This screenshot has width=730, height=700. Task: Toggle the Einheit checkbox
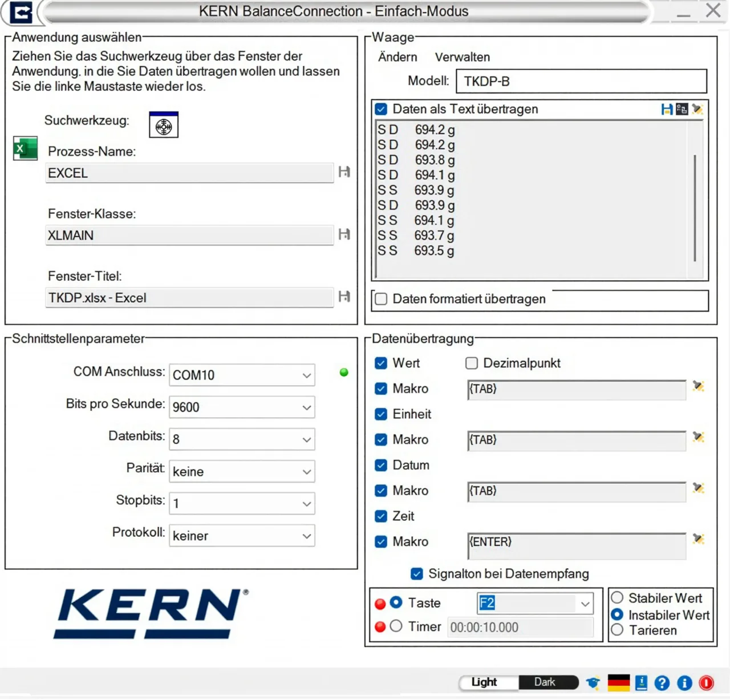click(381, 414)
